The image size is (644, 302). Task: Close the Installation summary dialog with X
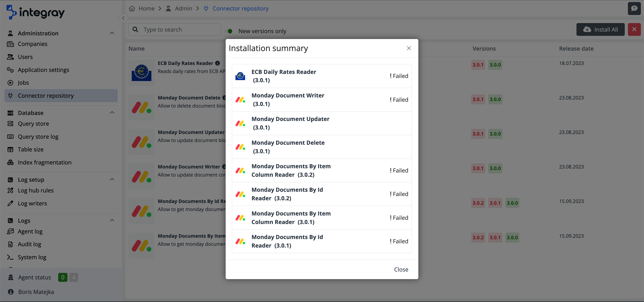pyautogui.click(x=409, y=48)
